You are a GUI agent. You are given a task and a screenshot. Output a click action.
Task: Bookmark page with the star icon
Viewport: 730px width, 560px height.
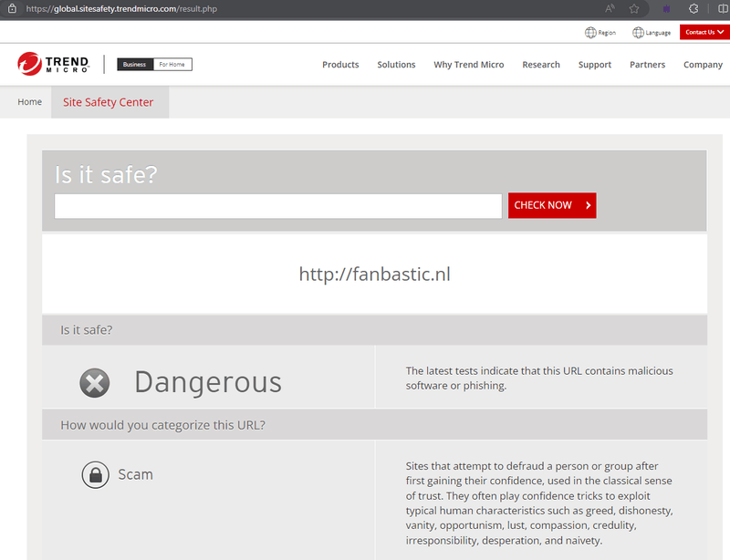pos(633,8)
